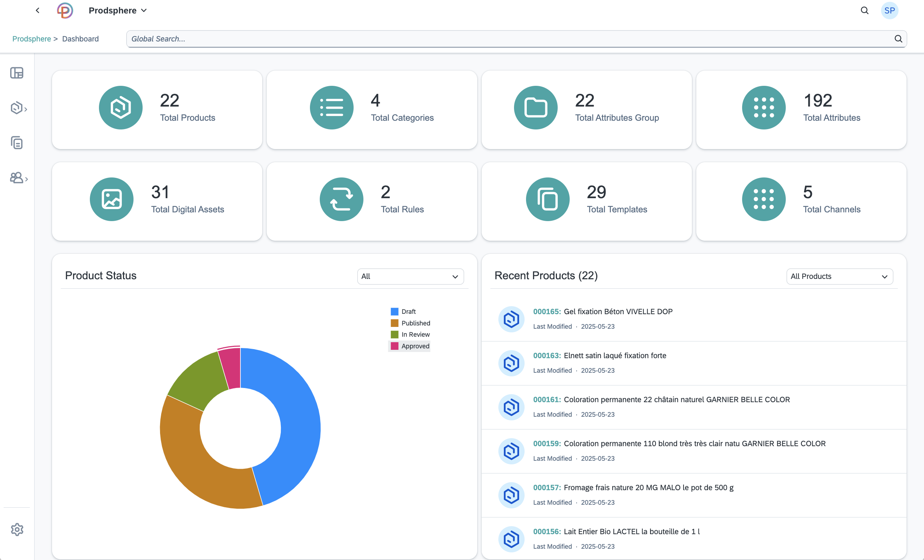Click the Recent Products (22) heading
Viewport: 924px width, 560px height.
(546, 276)
